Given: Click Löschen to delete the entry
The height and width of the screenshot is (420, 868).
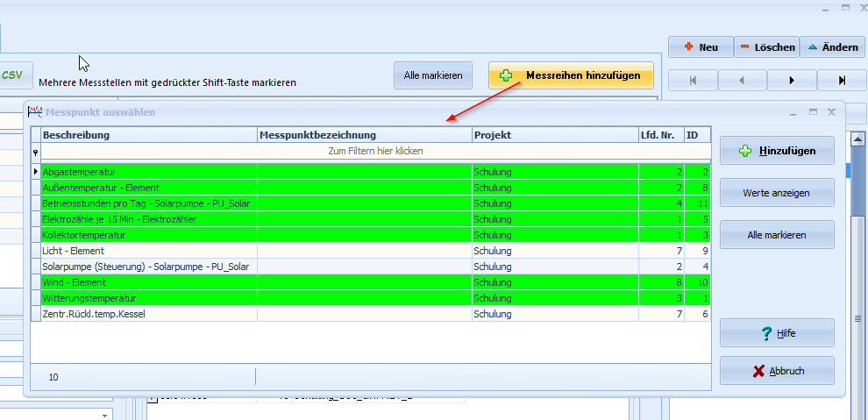Looking at the screenshot, I should (x=766, y=47).
